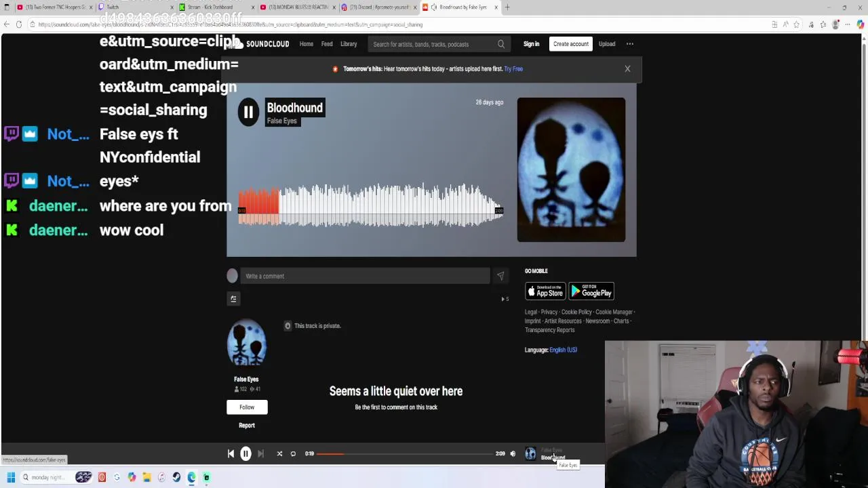This screenshot has height=488, width=868.
Task: Toggle shuffle in the bottom player
Action: tap(279, 453)
